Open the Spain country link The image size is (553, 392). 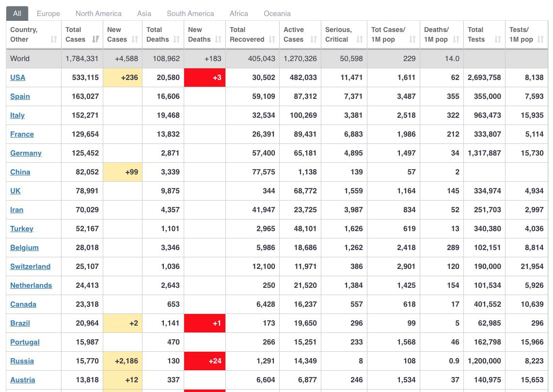(20, 96)
